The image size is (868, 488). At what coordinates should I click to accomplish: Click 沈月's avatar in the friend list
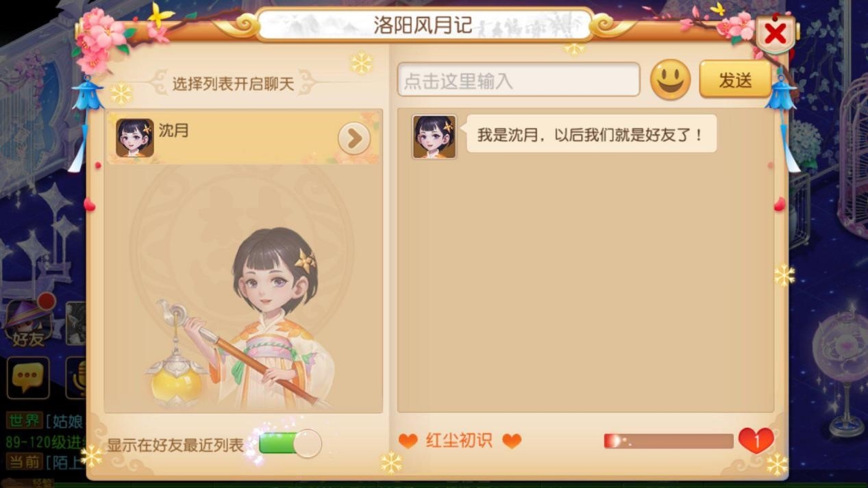[x=135, y=138]
